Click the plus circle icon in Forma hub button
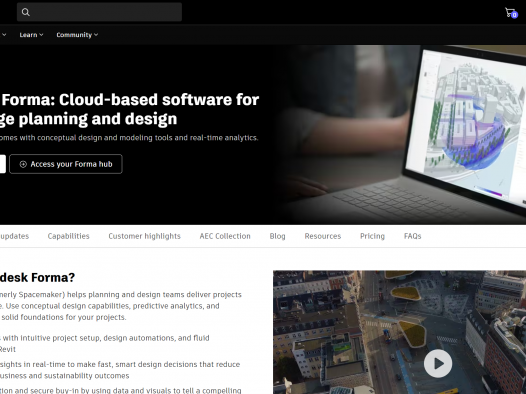Image resolution: width=526 pixels, height=394 pixels. click(23, 164)
